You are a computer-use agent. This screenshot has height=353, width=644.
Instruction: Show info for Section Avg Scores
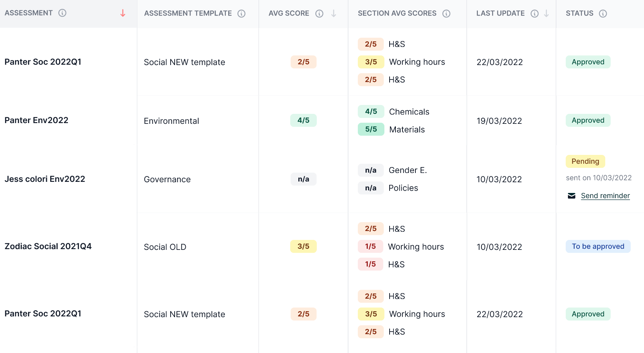(x=446, y=14)
